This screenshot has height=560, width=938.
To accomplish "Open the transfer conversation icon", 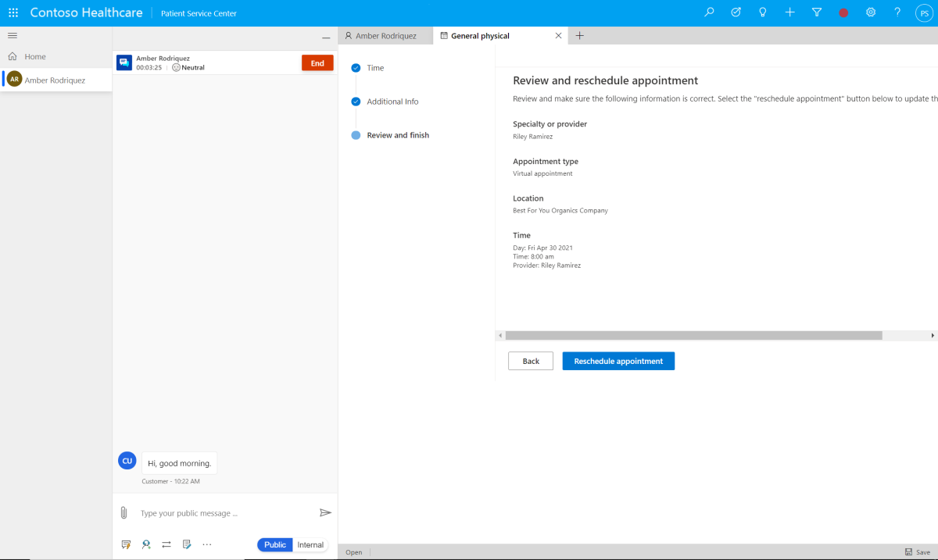I will pos(166,544).
